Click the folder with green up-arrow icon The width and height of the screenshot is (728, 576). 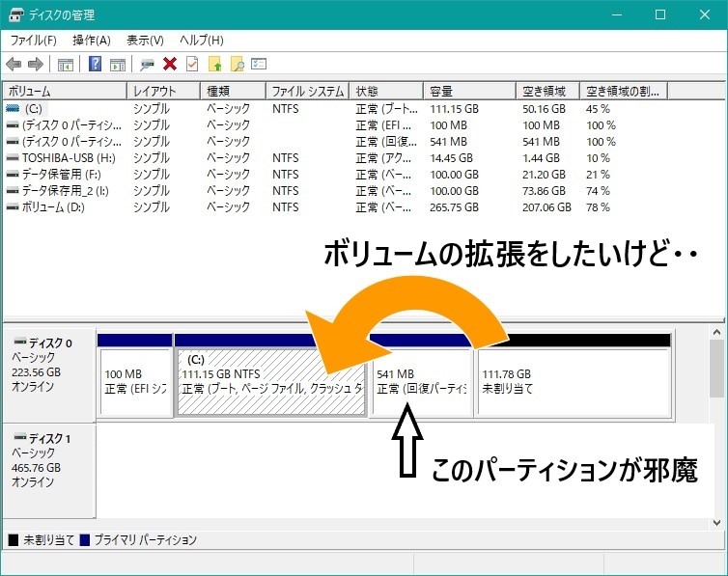(214, 64)
